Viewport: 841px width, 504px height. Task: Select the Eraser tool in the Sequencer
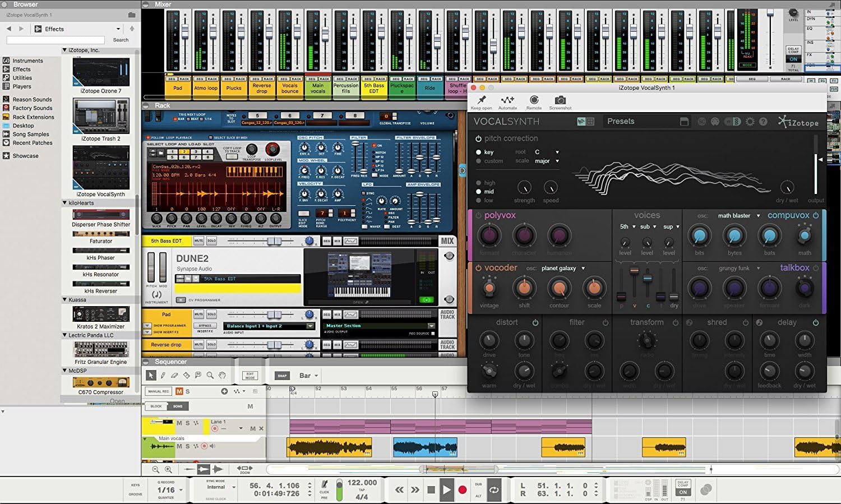(174, 375)
